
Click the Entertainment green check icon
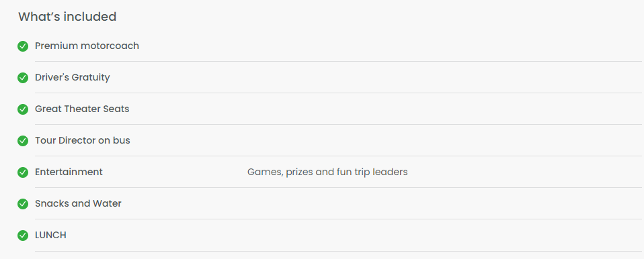pyautogui.click(x=23, y=172)
